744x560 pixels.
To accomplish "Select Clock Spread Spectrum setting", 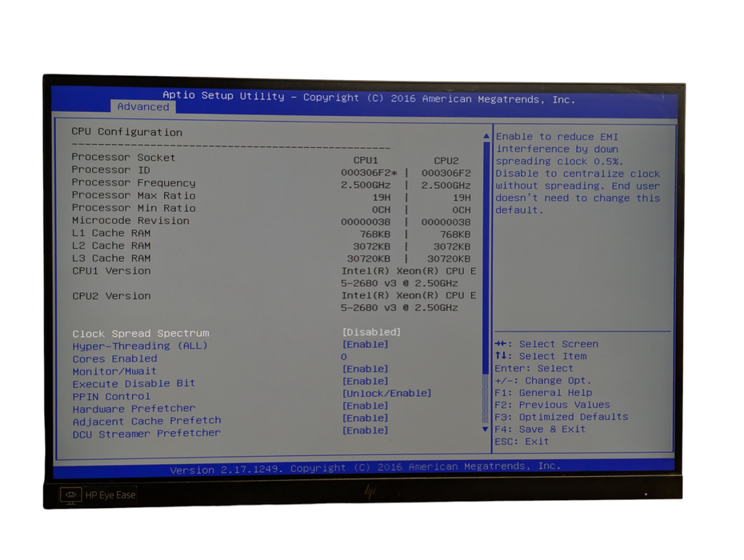I will coord(141,333).
